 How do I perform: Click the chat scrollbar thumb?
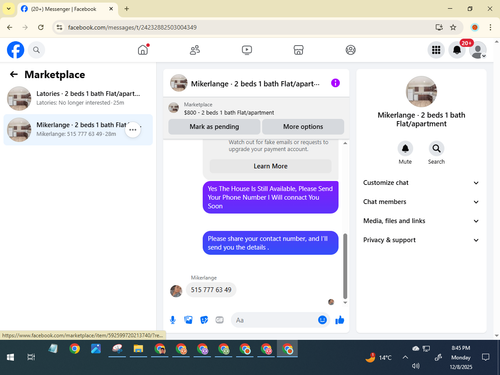pyautogui.click(x=345, y=266)
